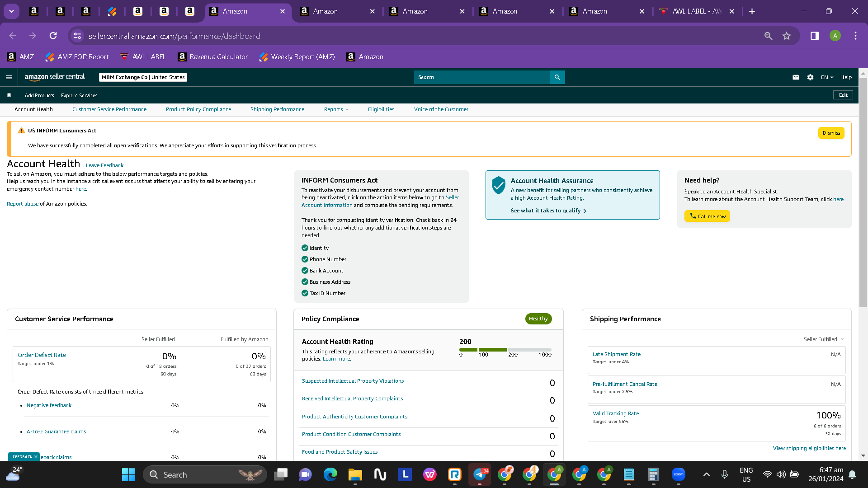Open the Revenue Calculator bookmark
This screenshot has width=868, height=488.
pos(213,57)
